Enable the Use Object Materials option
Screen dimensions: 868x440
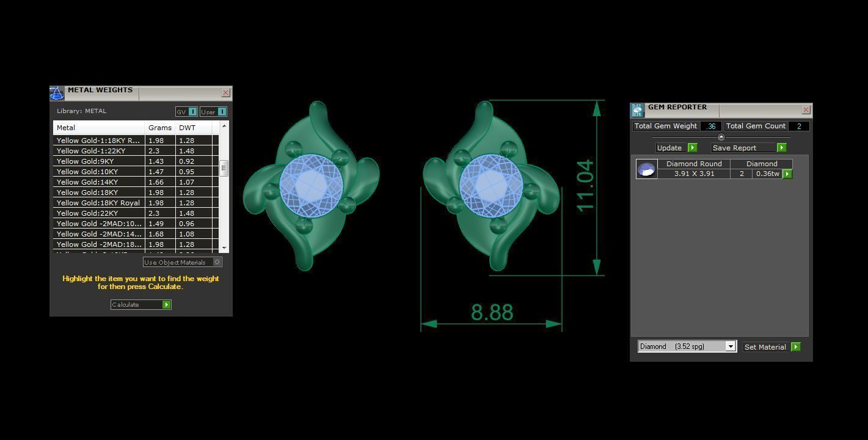coord(183,262)
